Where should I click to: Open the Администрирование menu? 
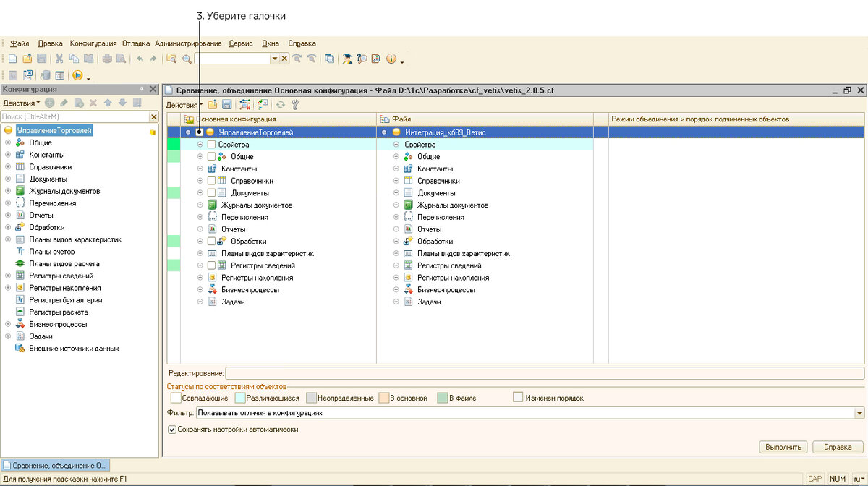pos(188,43)
